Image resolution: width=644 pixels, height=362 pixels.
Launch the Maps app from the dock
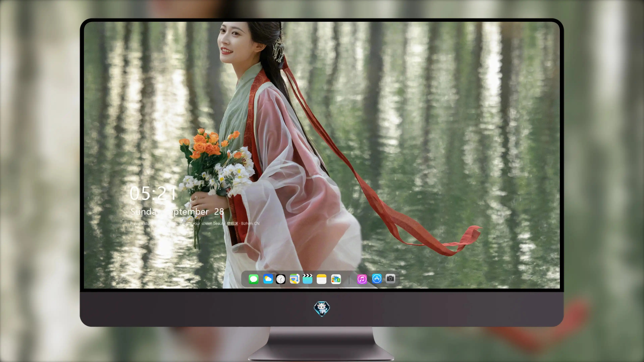point(294,279)
